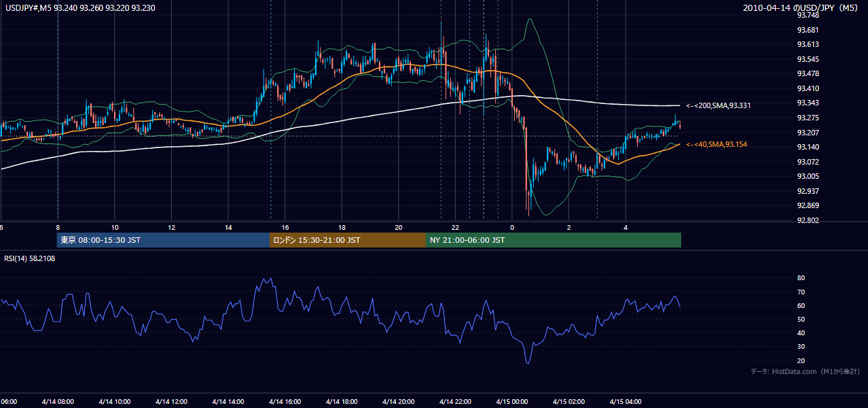Click price axis value 93.613
Viewport: 868px width, 408px height.
pos(808,44)
